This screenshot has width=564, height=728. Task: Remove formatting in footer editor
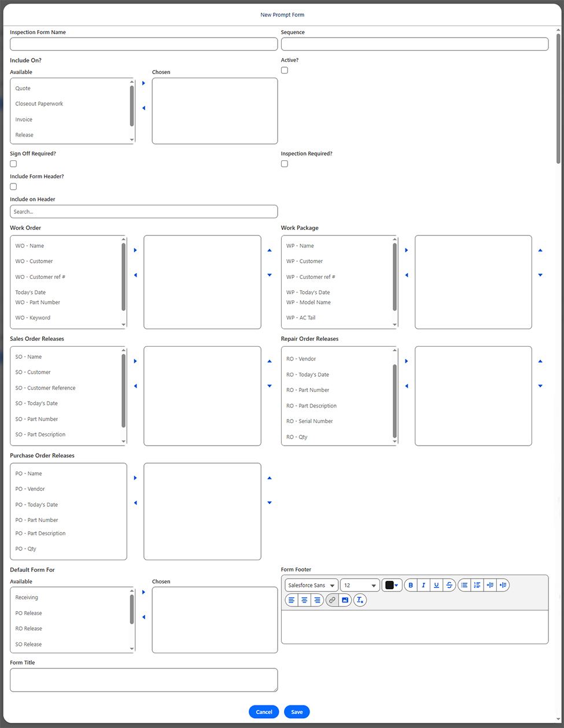coord(360,600)
